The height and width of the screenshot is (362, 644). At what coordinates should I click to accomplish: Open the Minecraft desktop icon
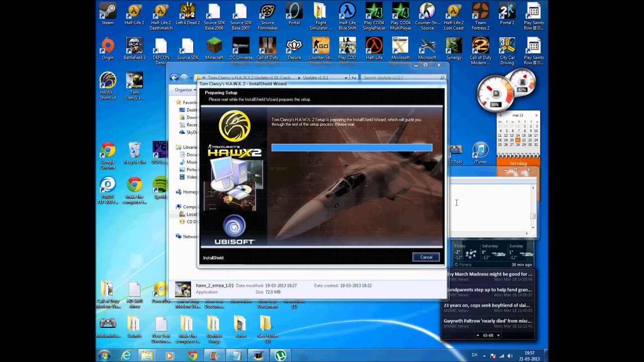coord(214,49)
